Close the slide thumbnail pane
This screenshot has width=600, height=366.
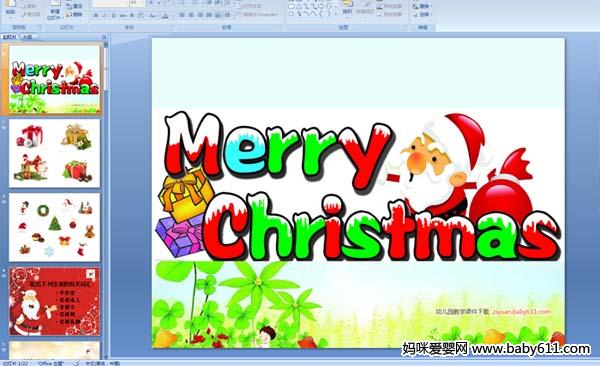[104, 37]
